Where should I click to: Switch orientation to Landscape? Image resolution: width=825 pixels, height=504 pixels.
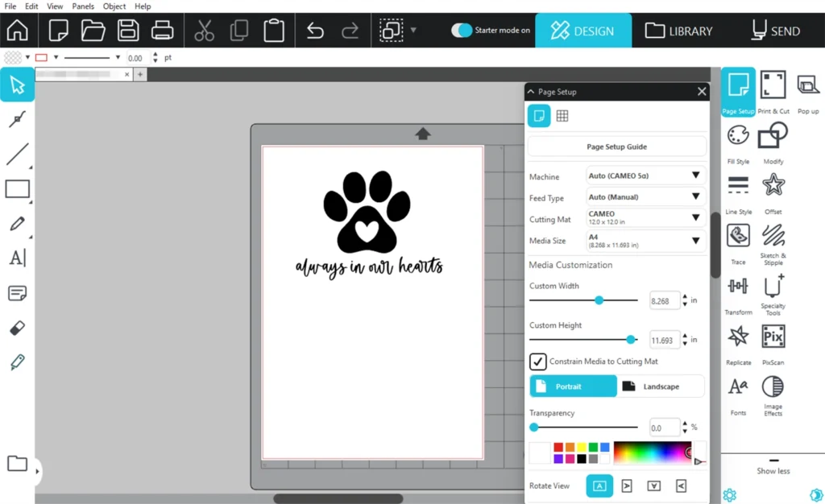661,386
